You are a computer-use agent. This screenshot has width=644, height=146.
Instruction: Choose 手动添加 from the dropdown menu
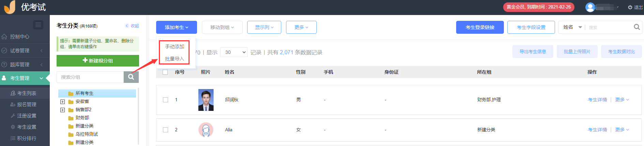tap(175, 46)
